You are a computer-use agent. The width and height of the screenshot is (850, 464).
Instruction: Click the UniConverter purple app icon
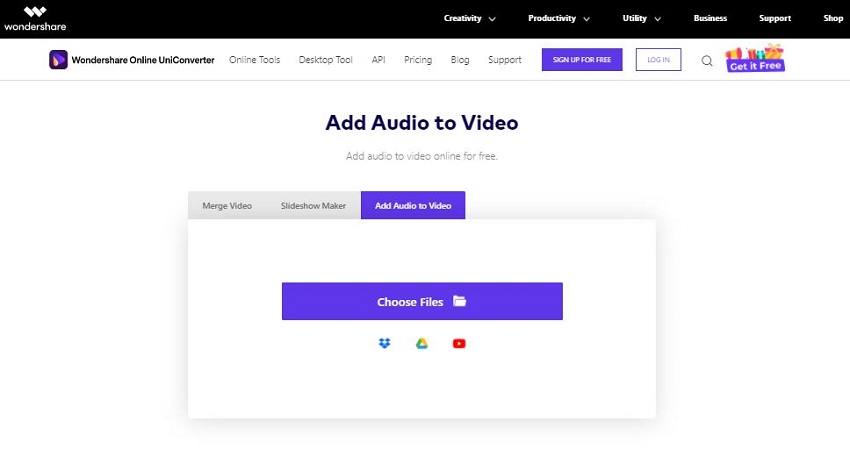click(58, 60)
